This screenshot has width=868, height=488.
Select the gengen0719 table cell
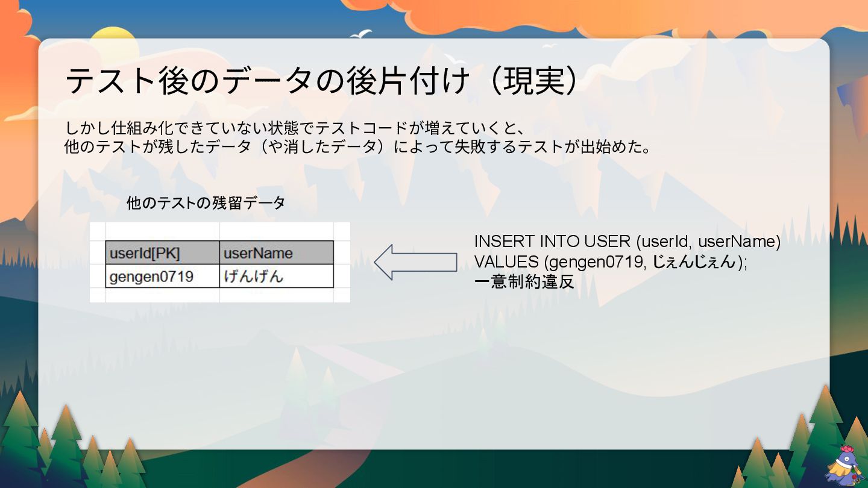(163, 276)
